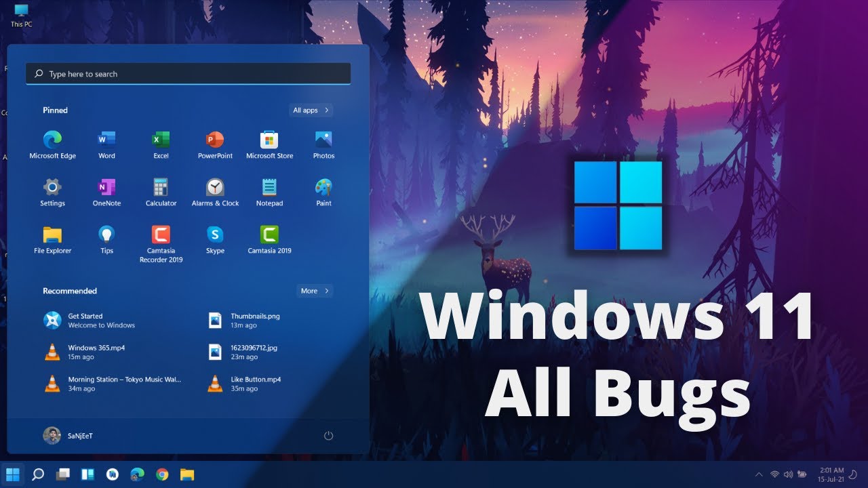This screenshot has height=488, width=868.
Task: Launch Camtasia Recorder 2019
Action: [161, 244]
